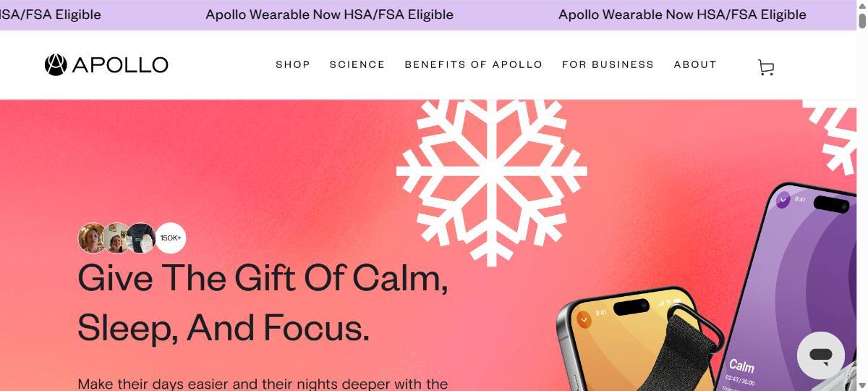Viewport: 868px width, 391px height.
Task: Click the purple chevron icon on phone screen
Action: 783,200
